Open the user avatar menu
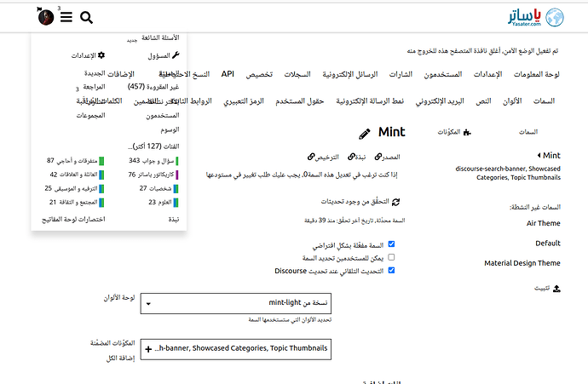Viewport: 588px width, 384px height. click(x=46, y=17)
